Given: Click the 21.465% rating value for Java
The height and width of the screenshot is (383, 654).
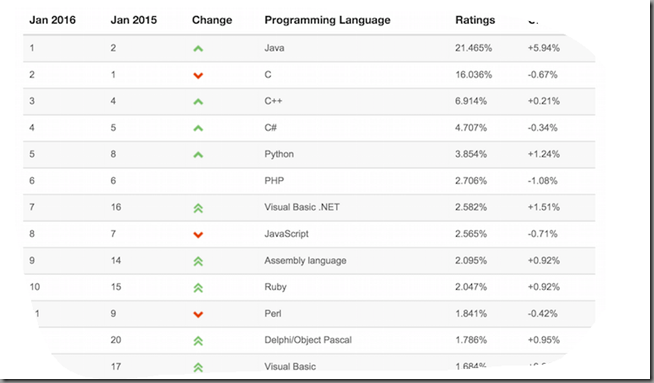Looking at the screenshot, I should point(473,48).
